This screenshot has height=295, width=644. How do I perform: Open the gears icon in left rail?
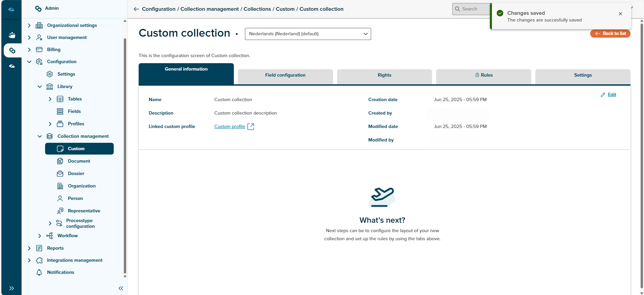[x=12, y=50]
